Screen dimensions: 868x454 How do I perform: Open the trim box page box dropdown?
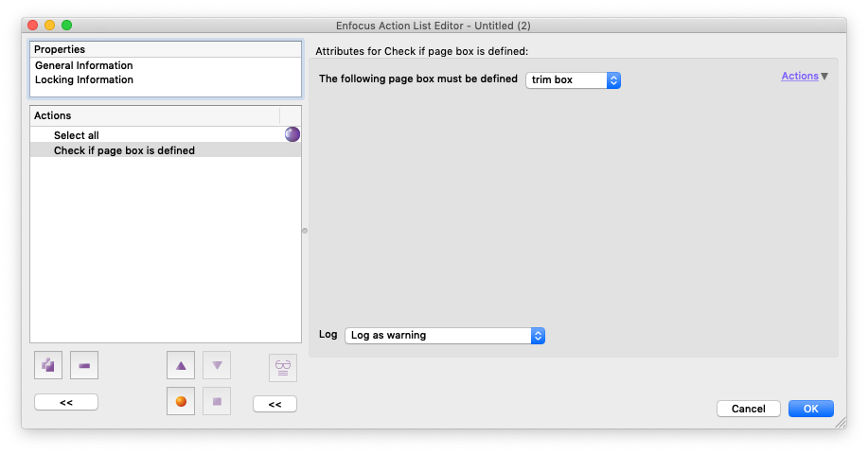573,79
